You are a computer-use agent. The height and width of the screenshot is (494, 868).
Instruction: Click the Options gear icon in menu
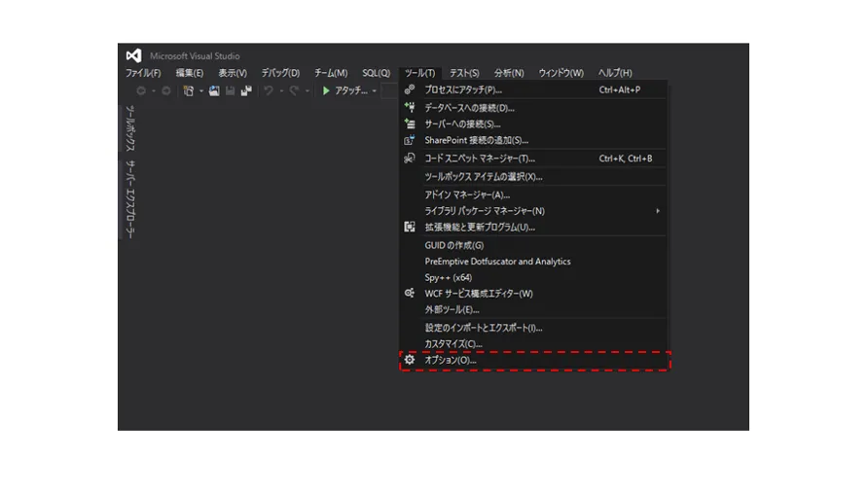pos(410,360)
